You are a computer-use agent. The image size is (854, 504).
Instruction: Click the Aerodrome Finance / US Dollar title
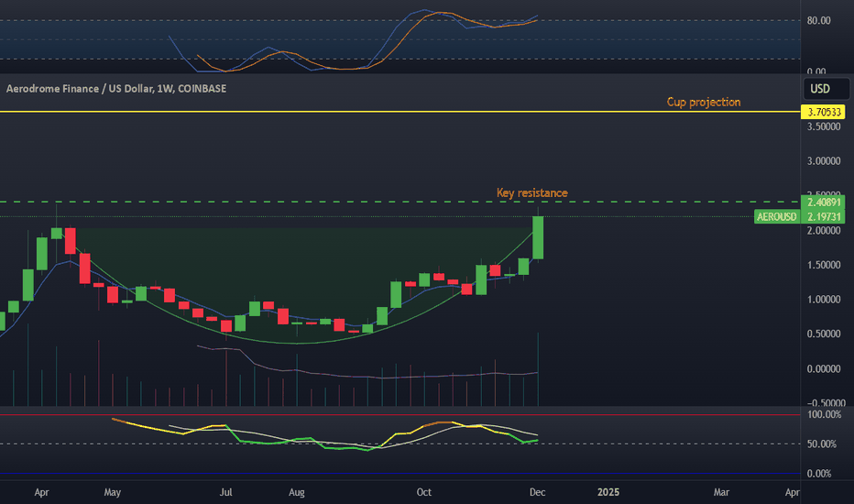coord(116,88)
